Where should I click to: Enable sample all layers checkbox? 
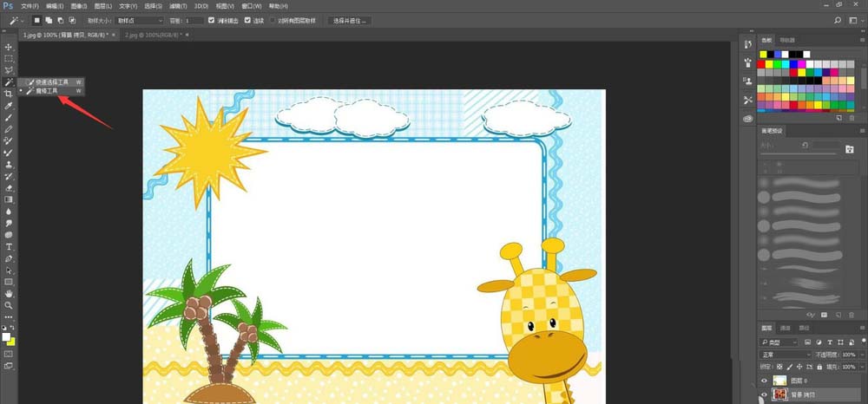pyautogui.click(x=273, y=21)
